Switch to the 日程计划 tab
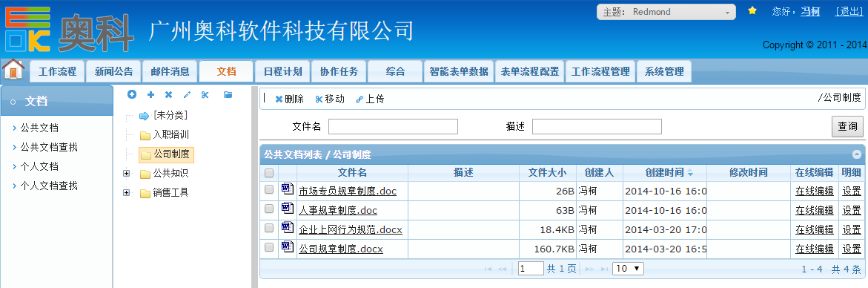 283,71
